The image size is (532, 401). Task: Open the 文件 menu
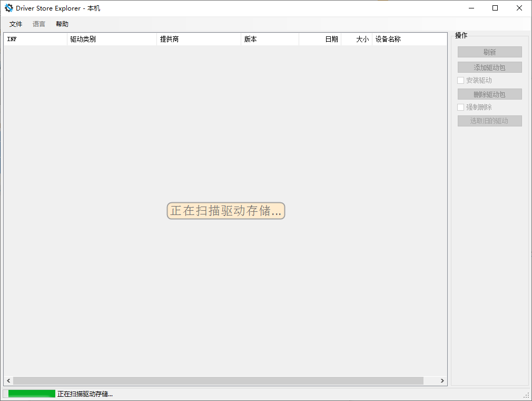tap(16, 24)
